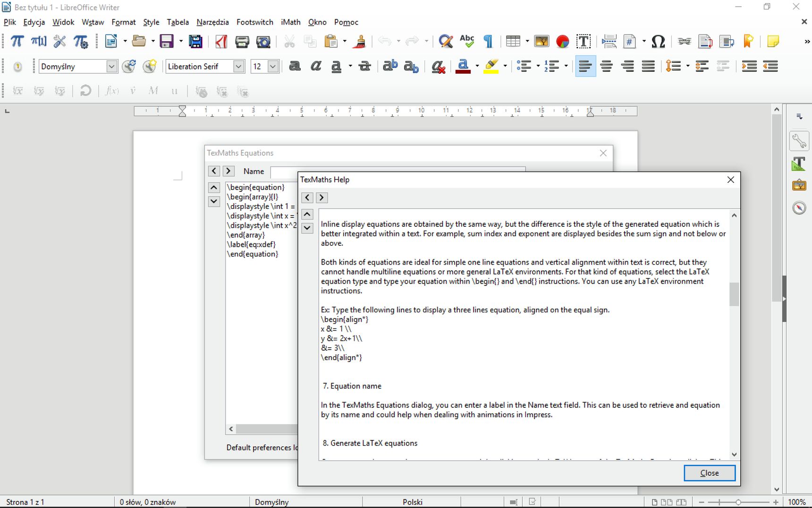Viewport: 812px width, 508px height.
Task: Click the Save document icon
Action: pyautogui.click(x=167, y=42)
